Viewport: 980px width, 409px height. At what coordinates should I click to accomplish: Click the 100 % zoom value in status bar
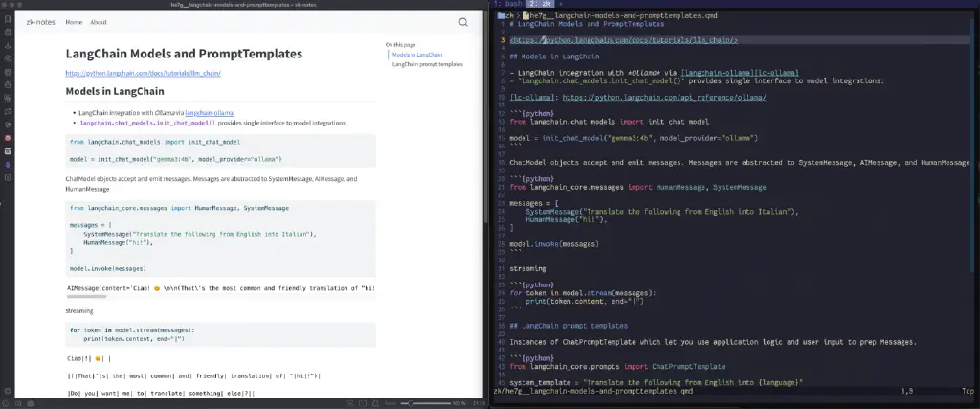coord(459,403)
